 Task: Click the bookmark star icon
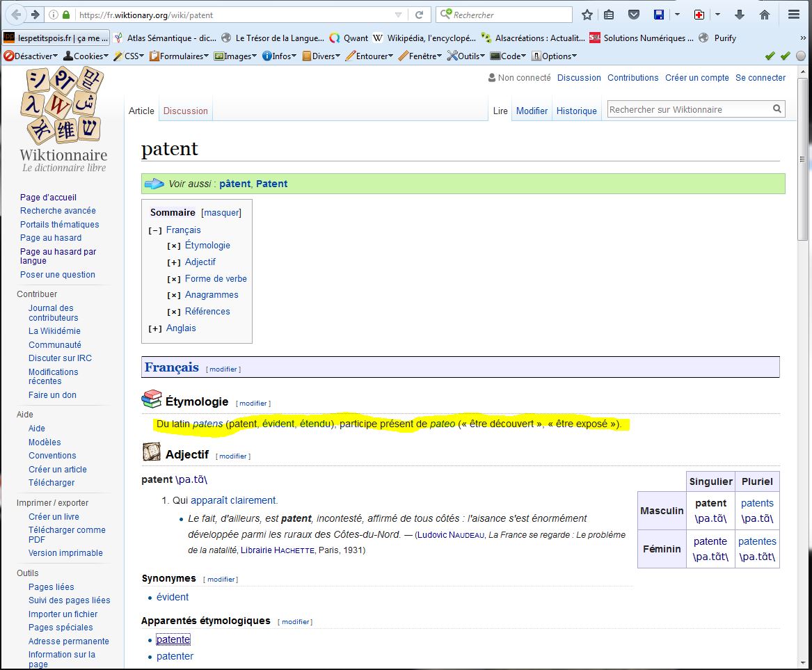coord(587,15)
